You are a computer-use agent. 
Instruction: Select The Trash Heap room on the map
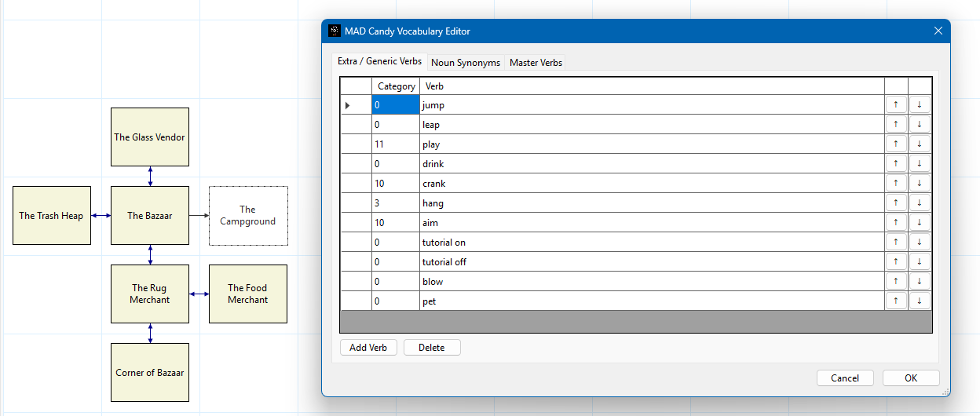[x=52, y=216]
